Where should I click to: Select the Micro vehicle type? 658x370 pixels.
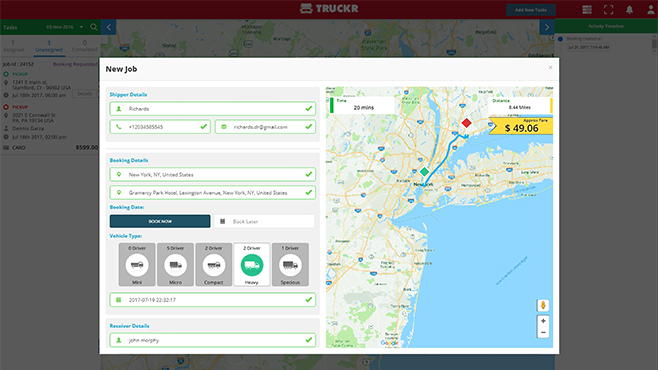coord(175,264)
